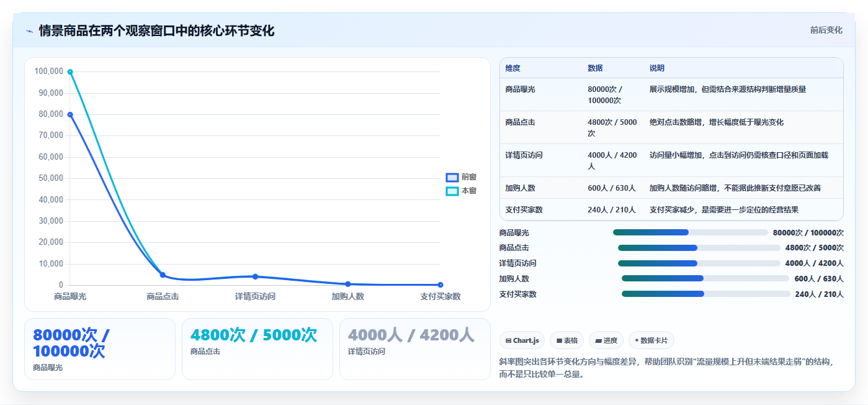Click the 加购人数 progress bar

(705, 278)
